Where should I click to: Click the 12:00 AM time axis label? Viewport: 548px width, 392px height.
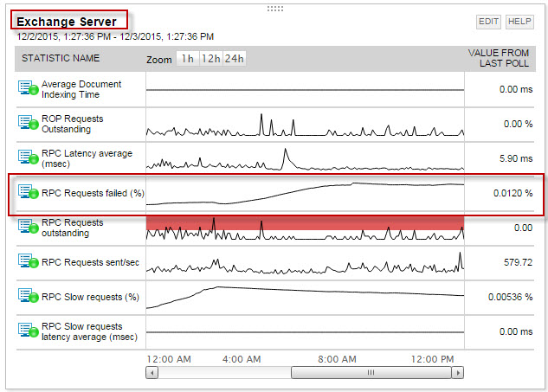[x=169, y=359]
